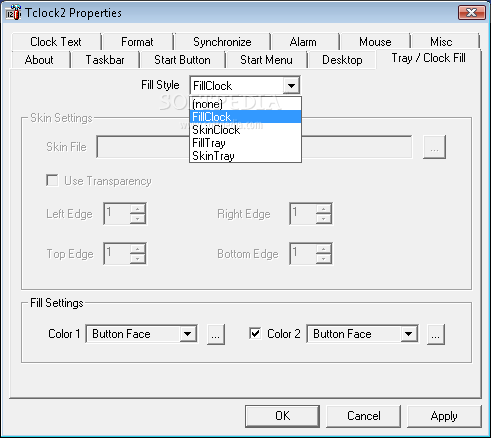Open the custom color picker for Color 1
Image resolution: width=491 pixels, height=438 pixels.
(216, 334)
